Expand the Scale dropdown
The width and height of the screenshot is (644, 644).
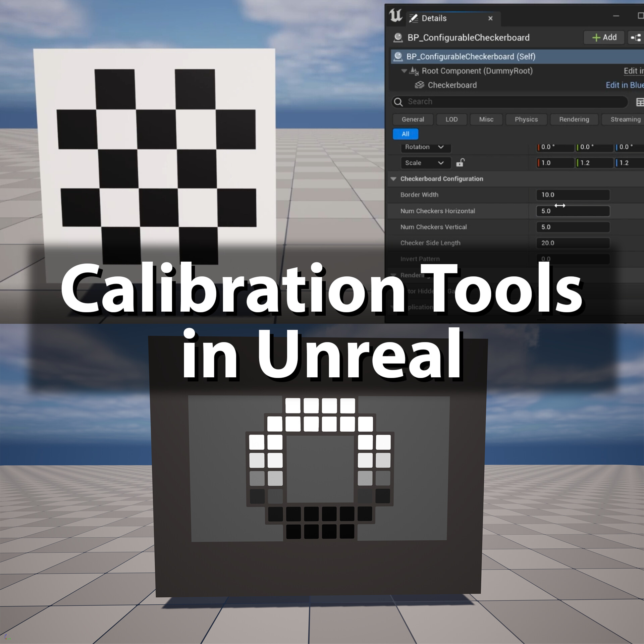coord(440,163)
